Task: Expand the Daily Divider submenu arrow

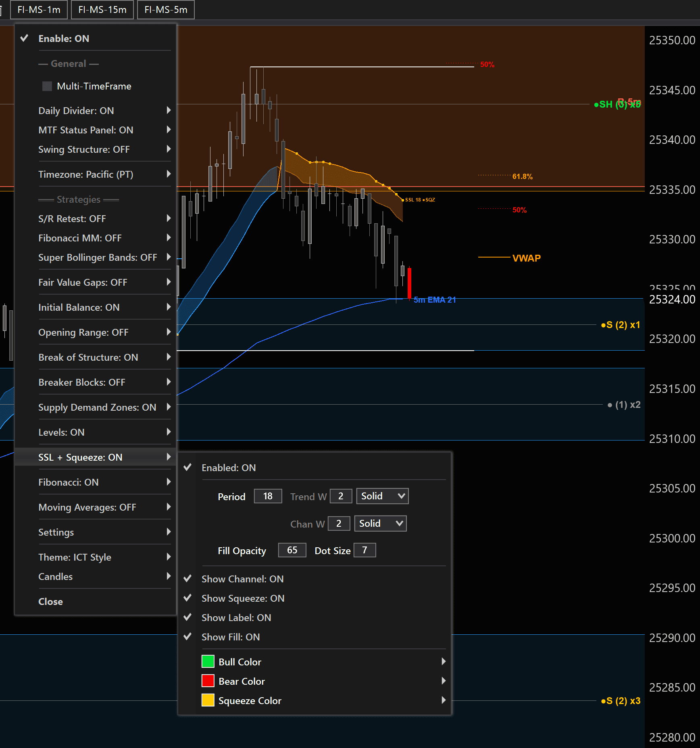Action: 169,110
